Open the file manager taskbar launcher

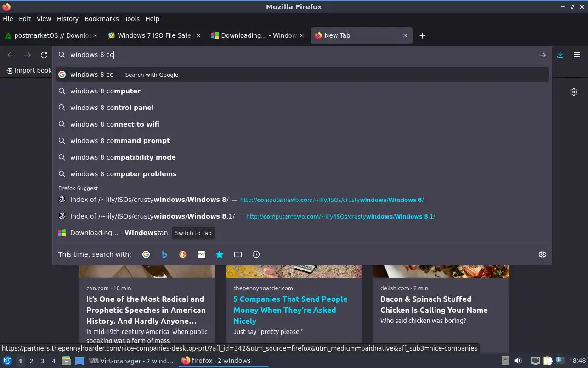[66, 361]
